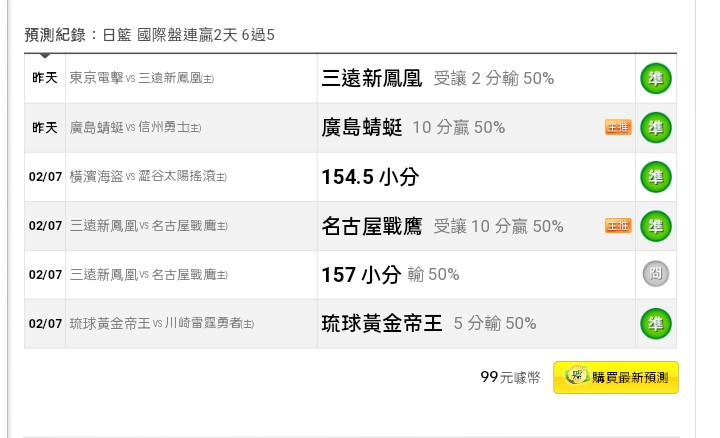Open 廣島蜻蜓 vs 信州勇士 matchup
The image size is (720, 438).
point(135,127)
